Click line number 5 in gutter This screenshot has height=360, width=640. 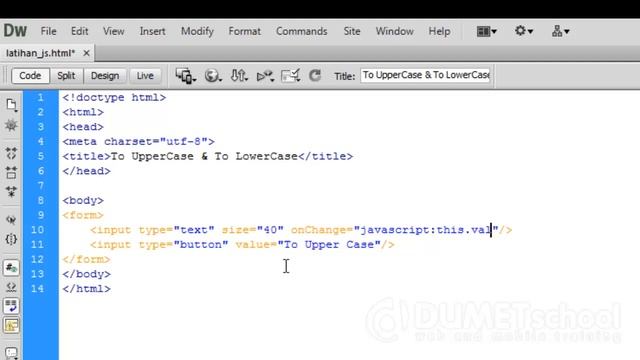[41, 156]
